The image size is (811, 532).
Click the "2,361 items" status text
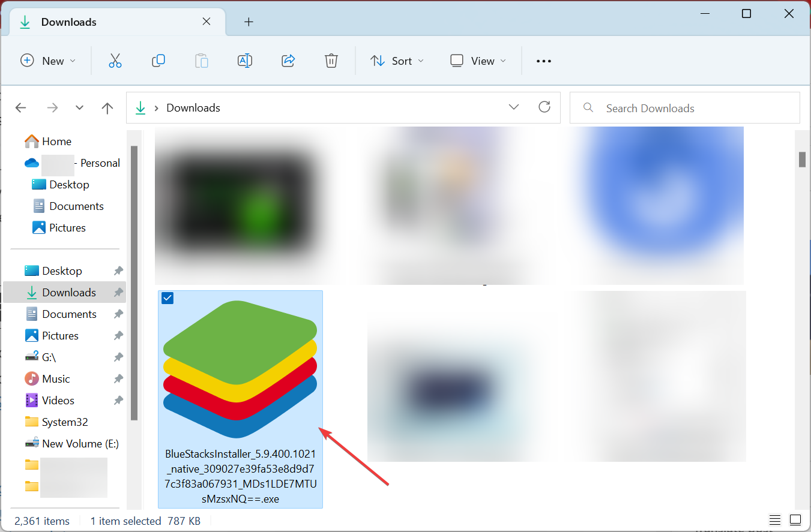point(42,521)
